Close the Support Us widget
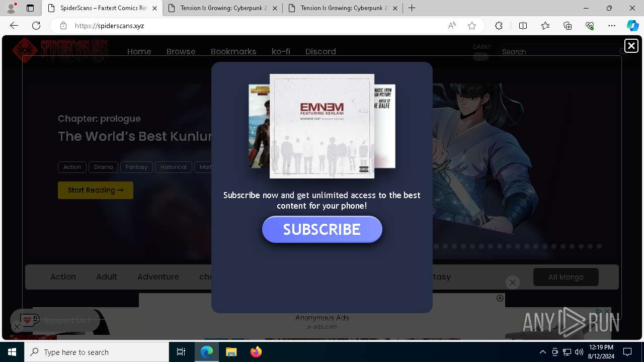This screenshot has width=644, height=362. pyautogui.click(x=17, y=327)
